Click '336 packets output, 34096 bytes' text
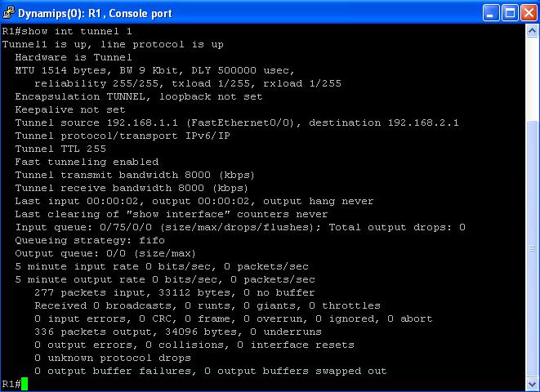This screenshot has height=392, width=540. click(x=136, y=332)
